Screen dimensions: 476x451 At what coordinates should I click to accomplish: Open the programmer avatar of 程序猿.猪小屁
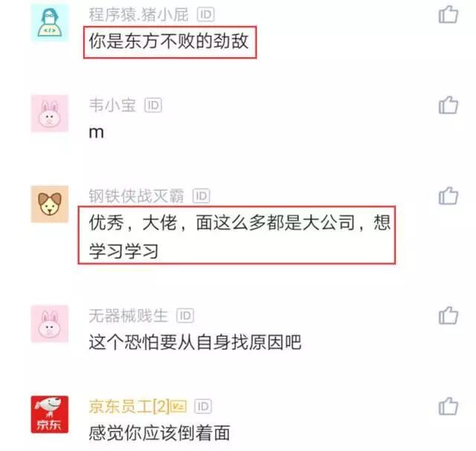coord(50,23)
